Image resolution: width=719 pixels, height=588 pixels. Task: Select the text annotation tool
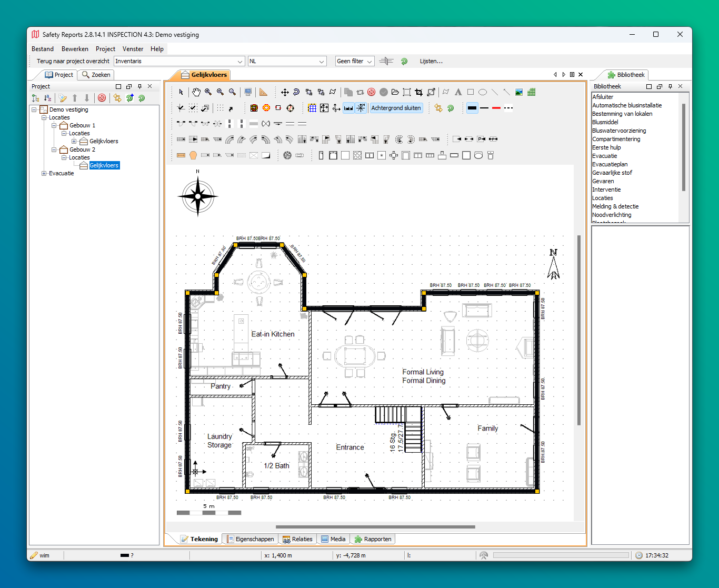pos(458,92)
